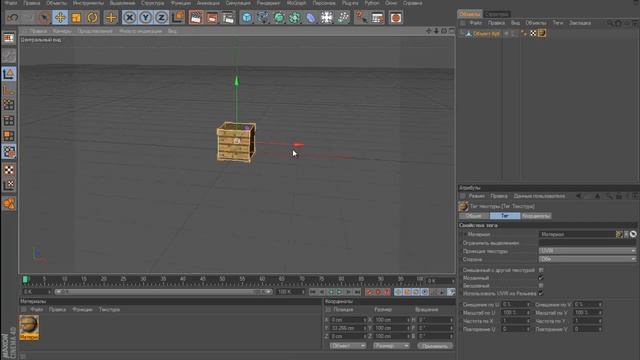Select the Live Selection cursor tool

point(44,18)
